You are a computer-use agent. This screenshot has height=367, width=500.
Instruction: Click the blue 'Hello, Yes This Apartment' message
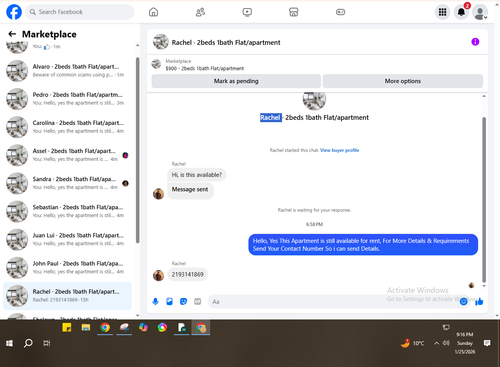[363, 245]
